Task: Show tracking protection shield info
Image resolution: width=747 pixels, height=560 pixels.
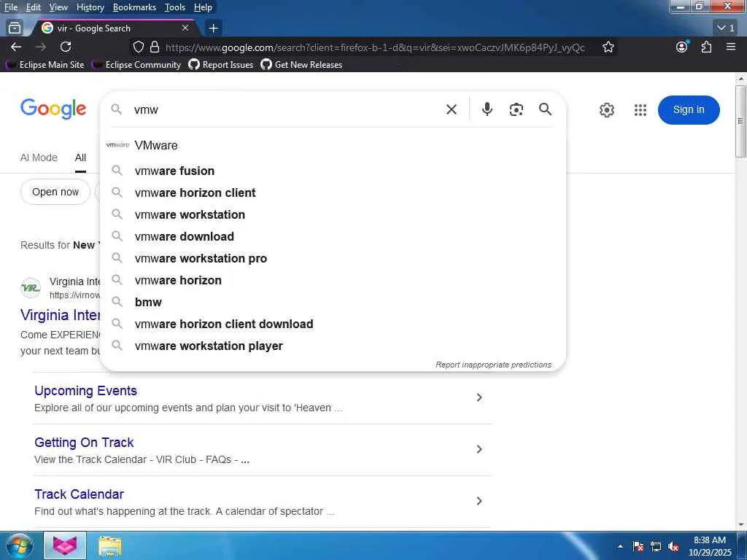Action: (138, 47)
